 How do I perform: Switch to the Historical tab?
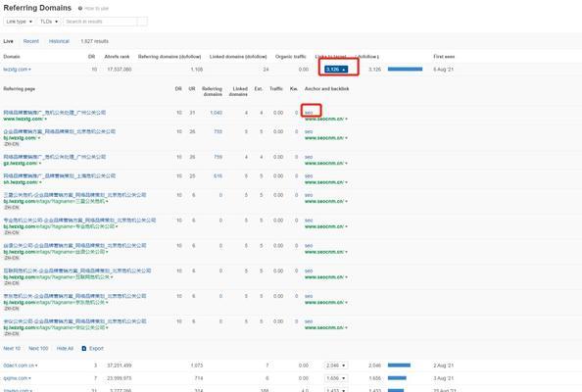coord(59,41)
